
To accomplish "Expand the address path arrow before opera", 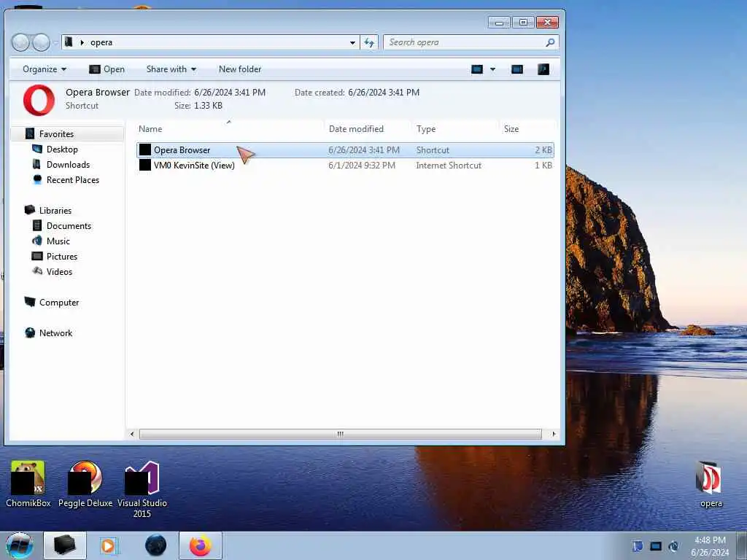I will pyautogui.click(x=82, y=42).
